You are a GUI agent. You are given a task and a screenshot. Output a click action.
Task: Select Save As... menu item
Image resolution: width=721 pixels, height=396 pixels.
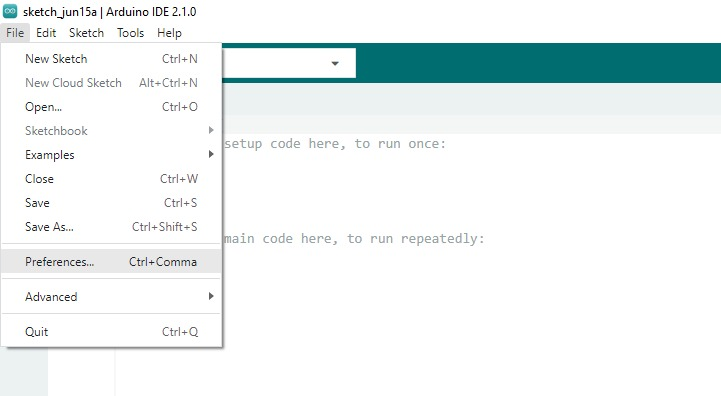(x=111, y=226)
